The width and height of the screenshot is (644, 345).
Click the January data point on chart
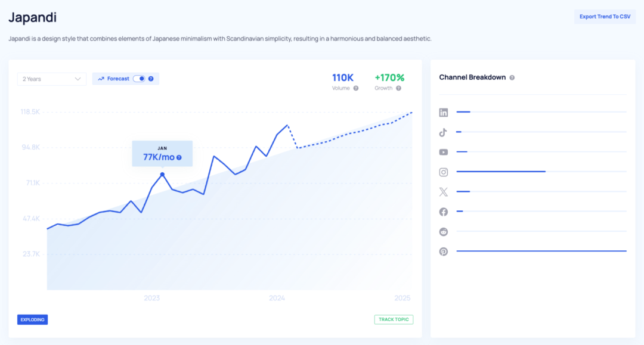click(162, 175)
